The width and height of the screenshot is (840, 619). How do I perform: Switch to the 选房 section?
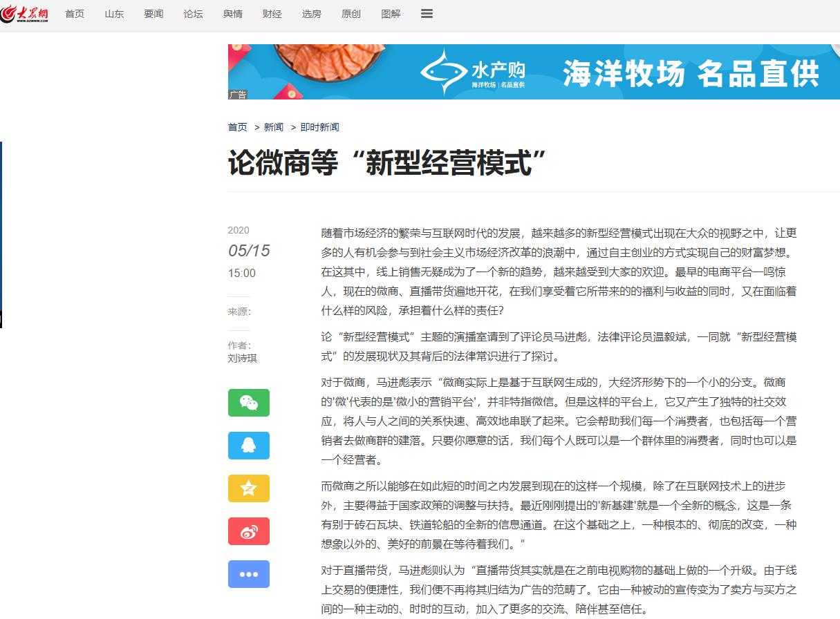pyautogui.click(x=311, y=14)
